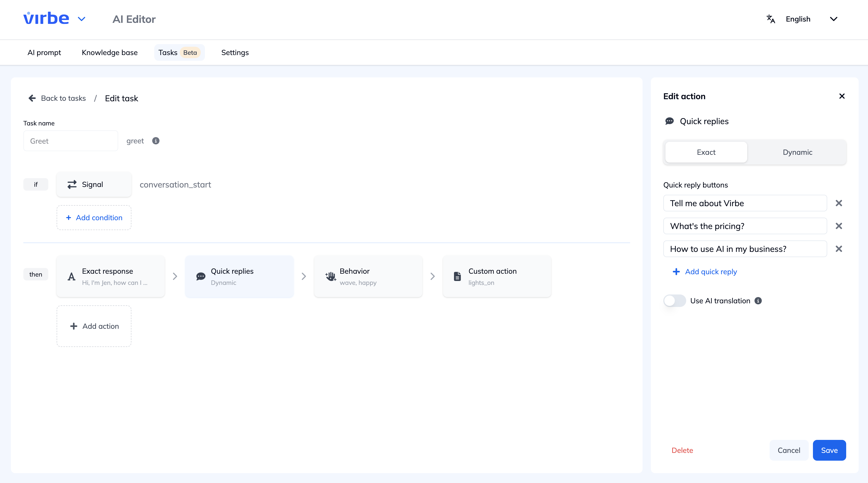Save the Edit action changes
This screenshot has height=483, width=868.
pos(829,450)
